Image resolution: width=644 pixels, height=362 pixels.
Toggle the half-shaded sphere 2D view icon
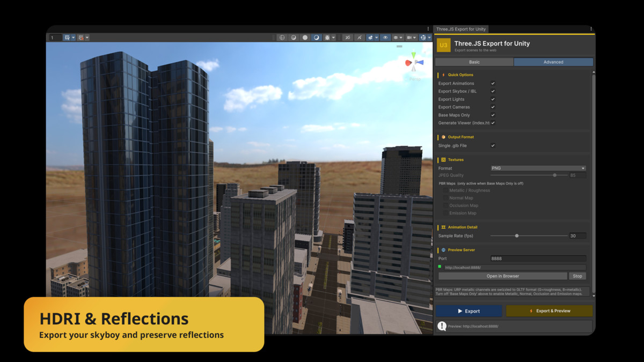(294, 38)
